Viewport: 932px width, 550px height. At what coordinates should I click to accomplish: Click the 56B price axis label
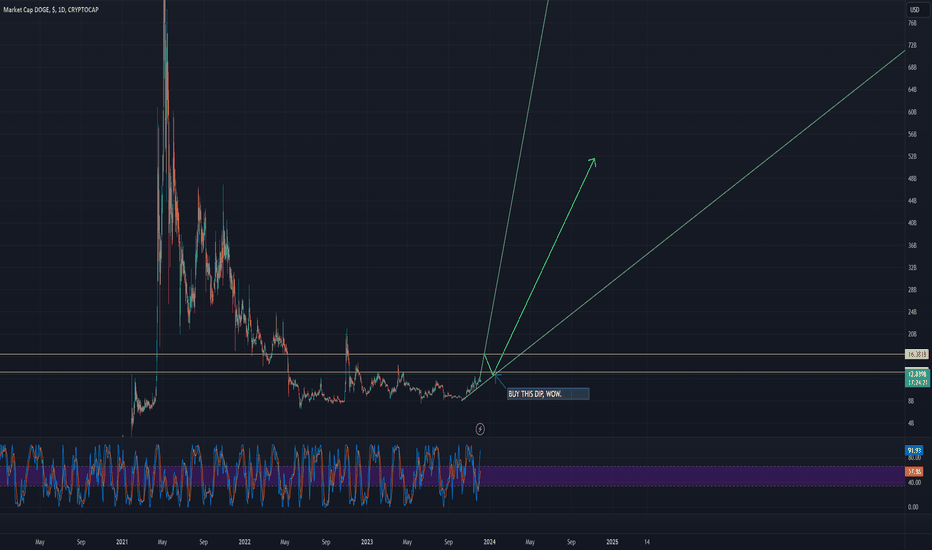coord(912,134)
